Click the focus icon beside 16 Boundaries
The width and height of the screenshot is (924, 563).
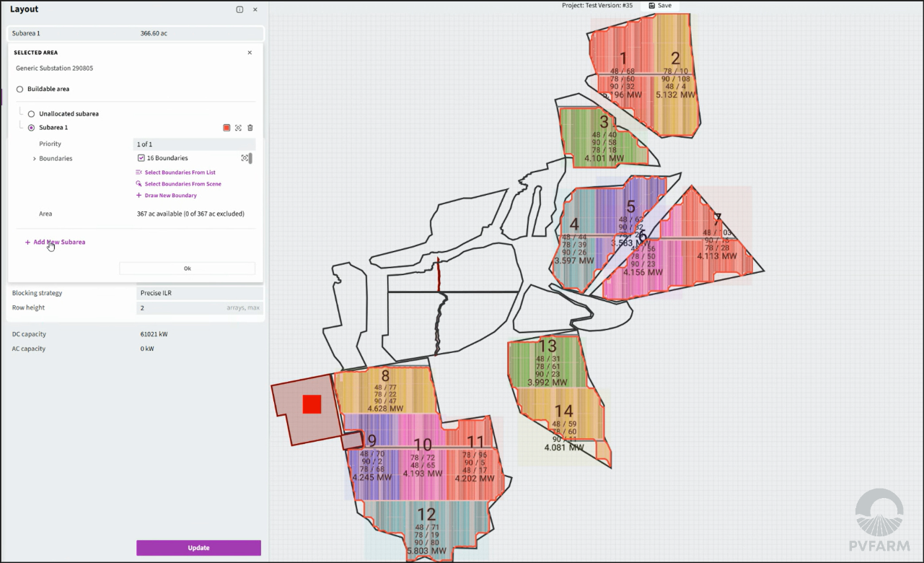point(245,158)
